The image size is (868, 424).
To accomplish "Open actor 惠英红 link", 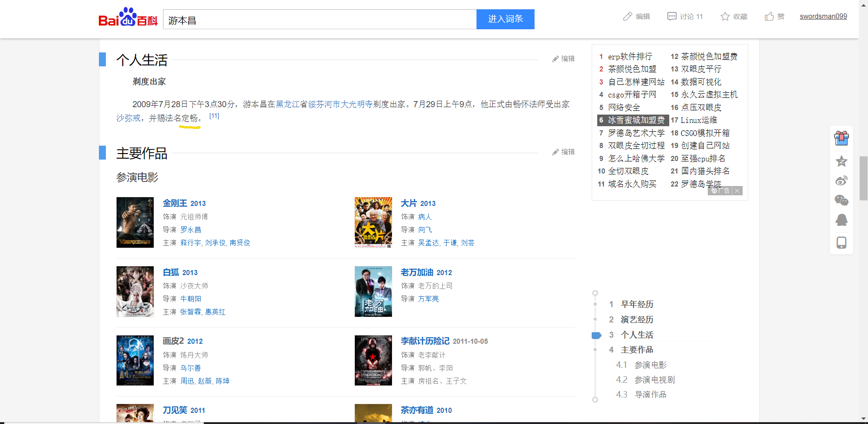I will pyautogui.click(x=215, y=312).
